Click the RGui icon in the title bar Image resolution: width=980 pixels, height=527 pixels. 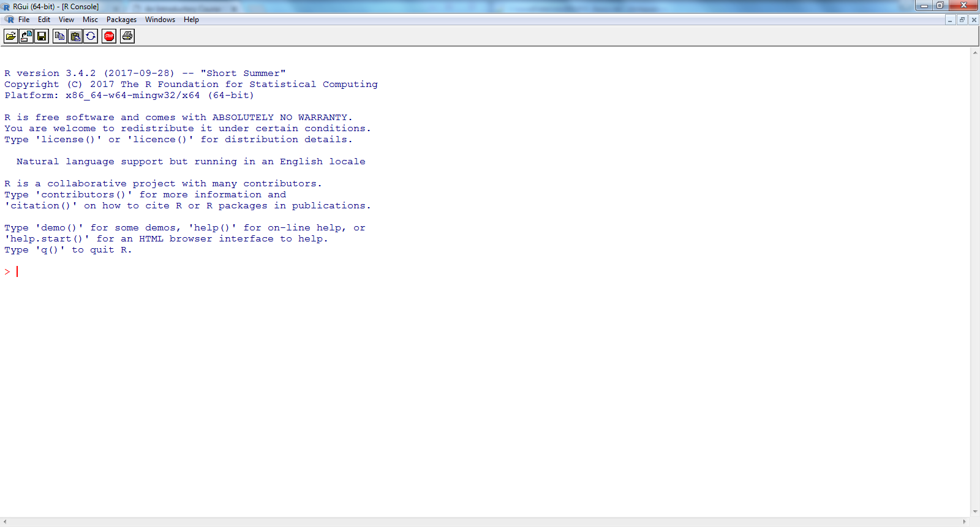pyautogui.click(x=6, y=7)
